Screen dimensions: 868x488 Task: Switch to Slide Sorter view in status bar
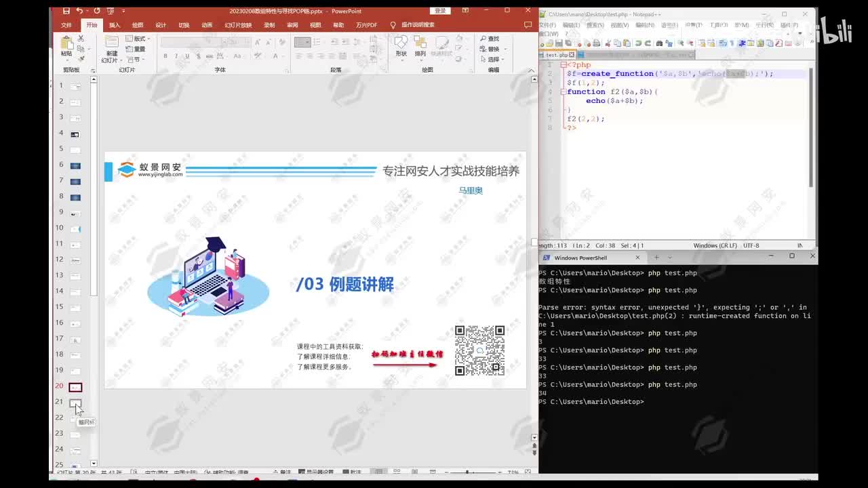(397, 472)
